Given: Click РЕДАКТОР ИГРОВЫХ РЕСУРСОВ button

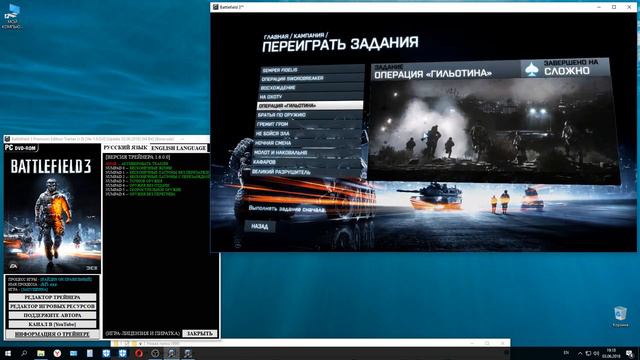Looking at the screenshot, I should 52,307.
